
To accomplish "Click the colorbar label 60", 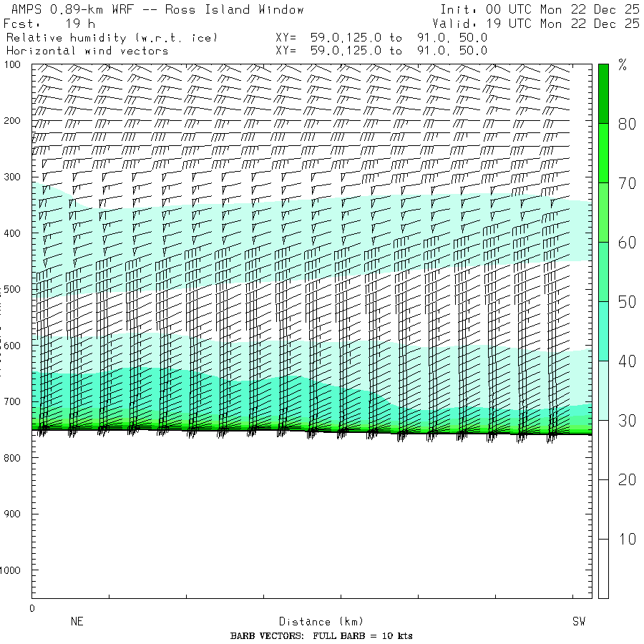I will 627,243.
